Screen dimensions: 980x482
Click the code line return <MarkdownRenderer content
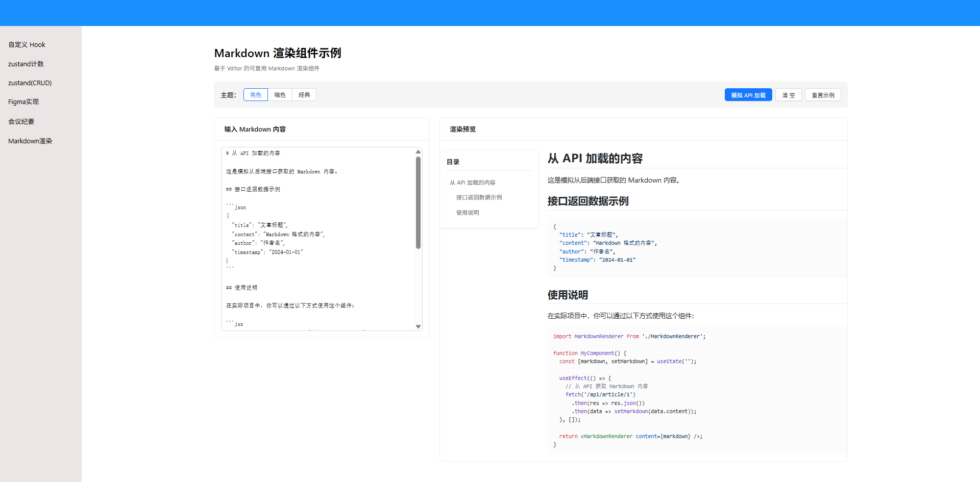point(631,436)
